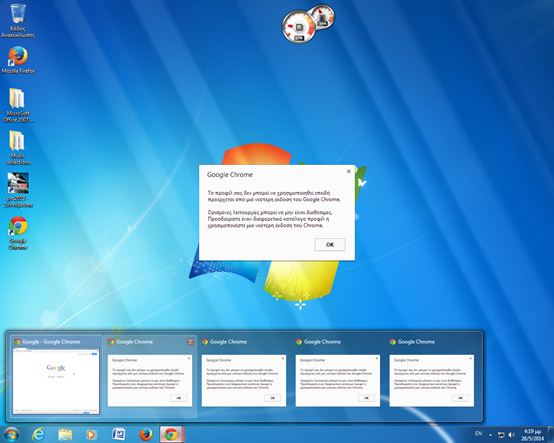554x443 pixels.
Task: Launch Internet Explorer from the taskbar
Action: (38, 434)
